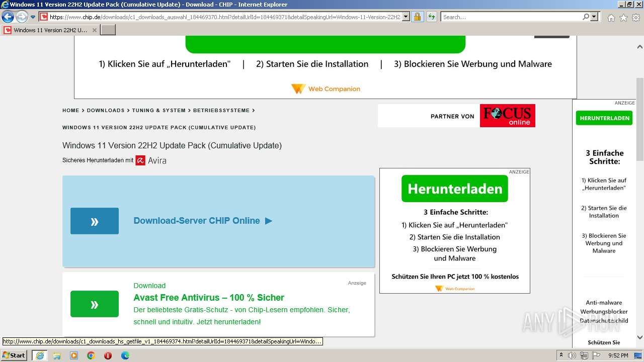
Task: Close the Windows 11 Version 22H2 tab
Action: pos(94,30)
